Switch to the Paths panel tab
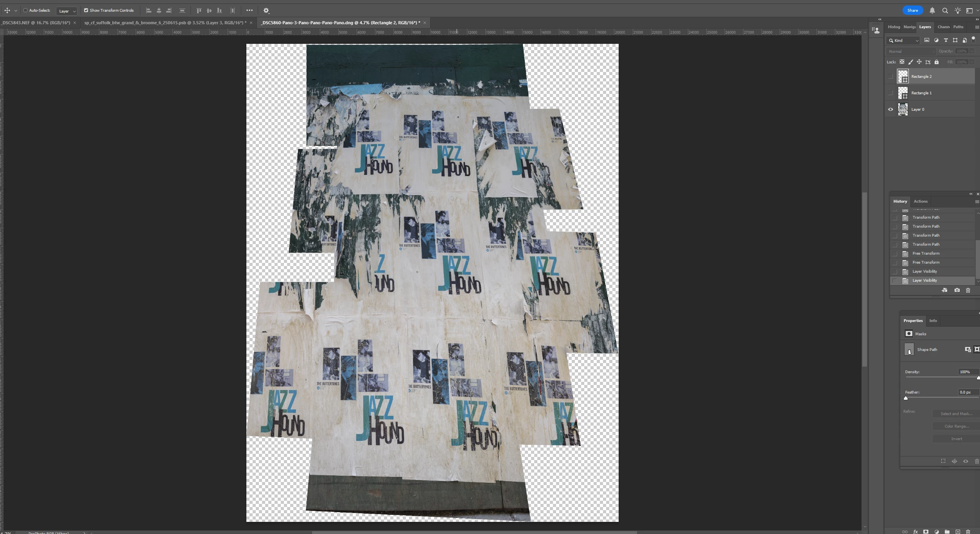Viewport: 980px width, 534px height. [958, 27]
